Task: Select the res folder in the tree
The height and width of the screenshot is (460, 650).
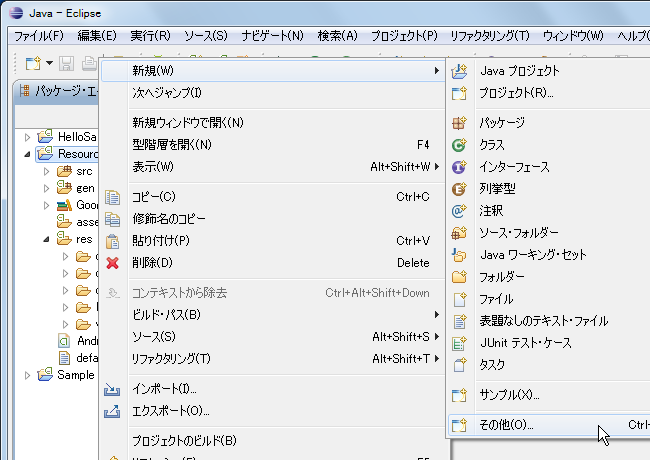Action: pos(75,239)
